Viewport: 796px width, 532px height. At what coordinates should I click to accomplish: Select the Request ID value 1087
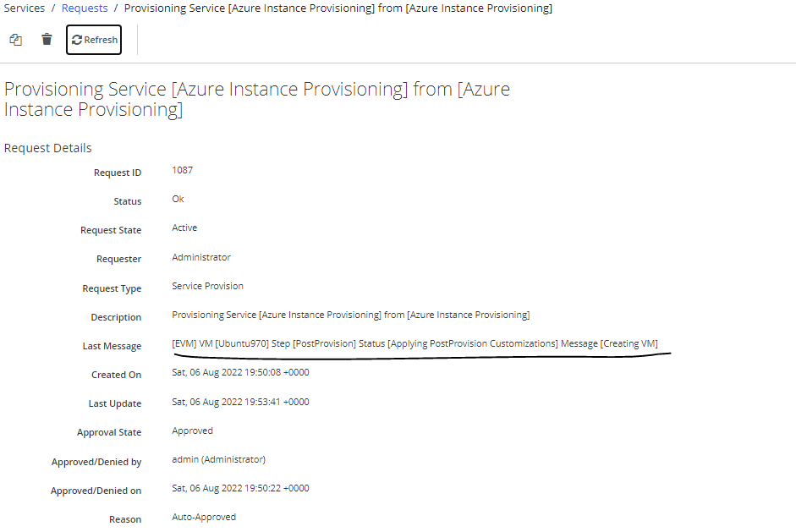pos(182,170)
